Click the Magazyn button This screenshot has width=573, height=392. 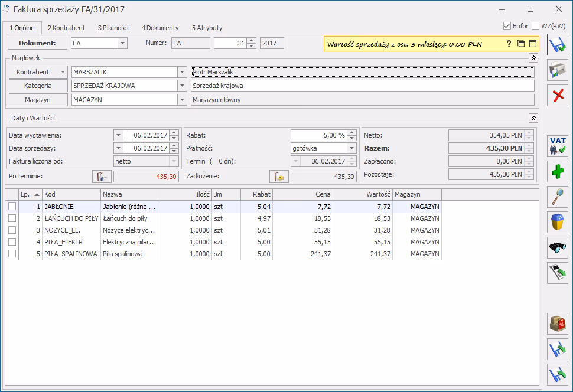pos(38,100)
